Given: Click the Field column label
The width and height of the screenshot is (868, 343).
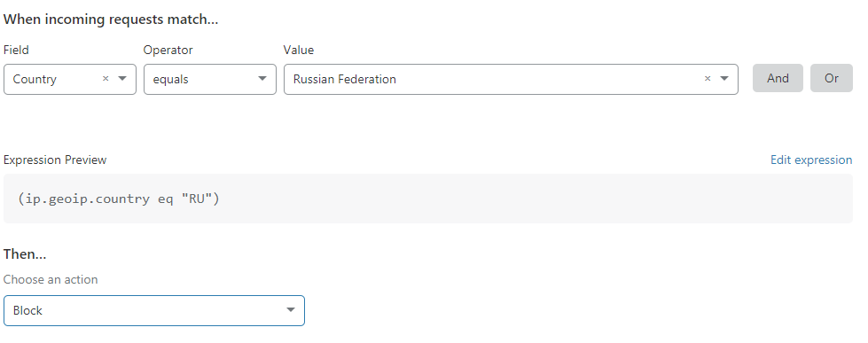Looking at the screenshot, I should [x=16, y=50].
